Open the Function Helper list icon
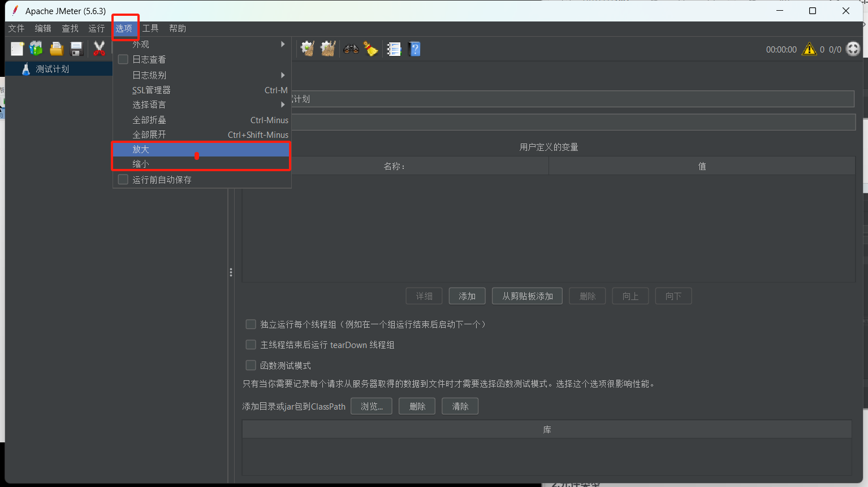Image resolution: width=868 pixels, height=487 pixels. (394, 49)
